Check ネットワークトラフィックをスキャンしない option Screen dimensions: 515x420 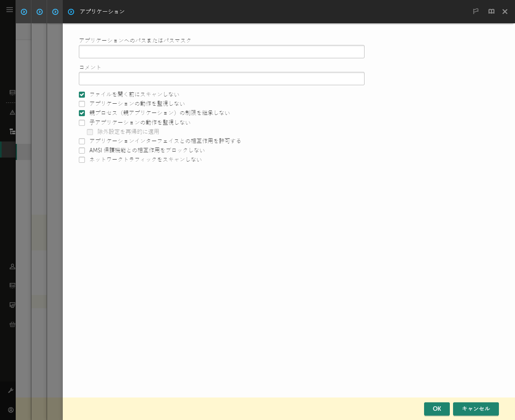[82, 160]
